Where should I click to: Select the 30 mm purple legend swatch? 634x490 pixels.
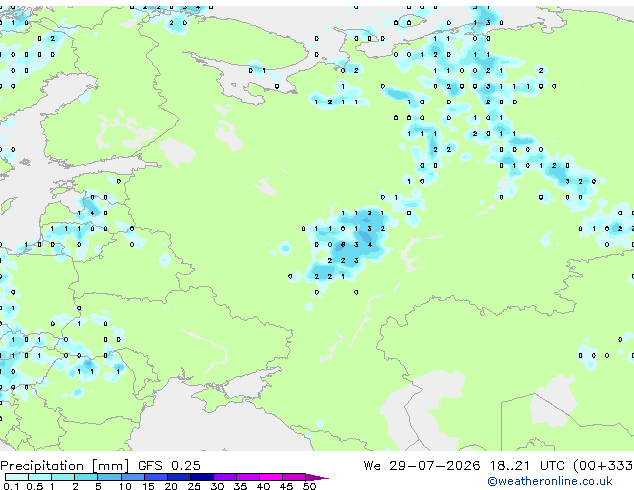tap(224, 477)
